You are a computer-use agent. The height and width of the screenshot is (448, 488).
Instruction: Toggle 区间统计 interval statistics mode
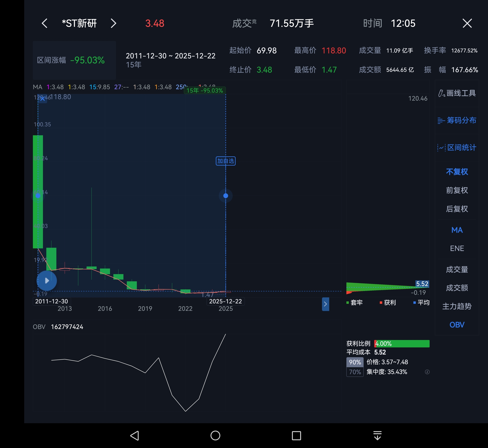(457, 147)
